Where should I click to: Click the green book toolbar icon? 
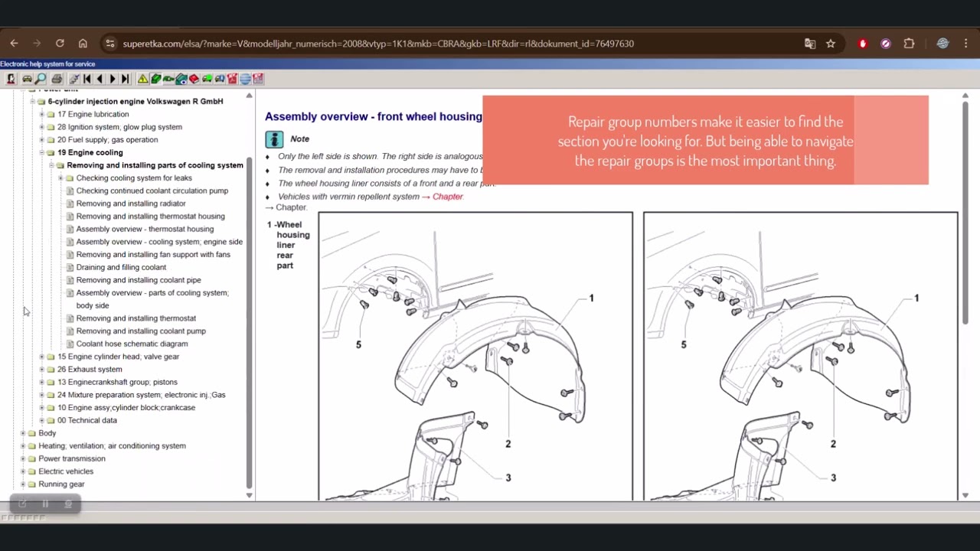click(156, 79)
